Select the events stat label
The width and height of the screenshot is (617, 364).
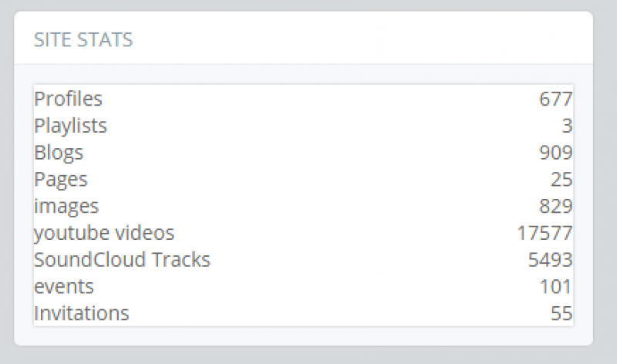pyautogui.click(x=64, y=287)
